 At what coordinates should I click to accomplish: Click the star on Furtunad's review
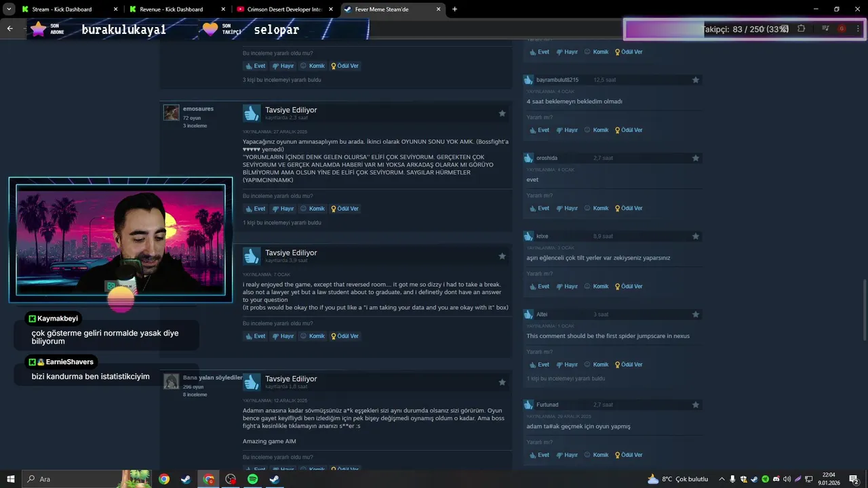pyautogui.click(x=696, y=405)
